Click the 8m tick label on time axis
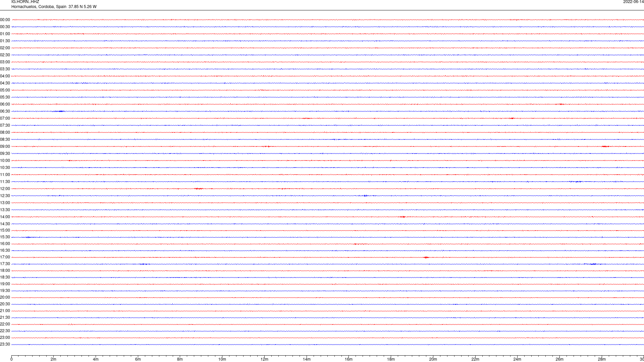 tap(180, 359)
